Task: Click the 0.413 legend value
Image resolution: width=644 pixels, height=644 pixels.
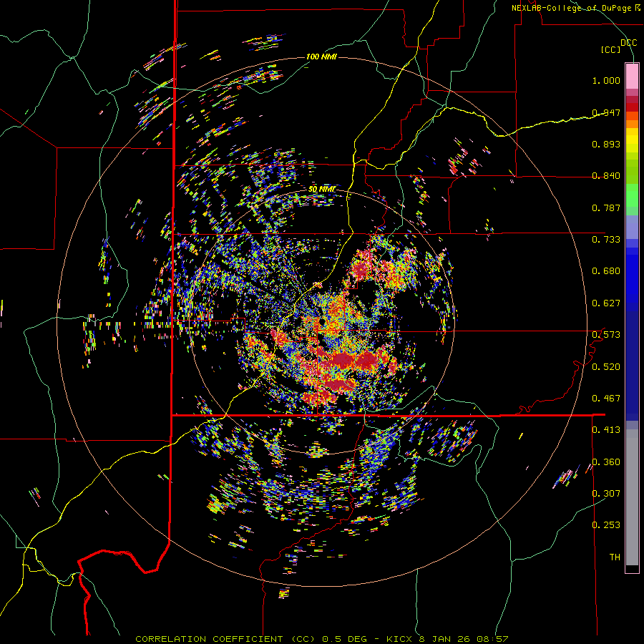Action: (x=606, y=430)
